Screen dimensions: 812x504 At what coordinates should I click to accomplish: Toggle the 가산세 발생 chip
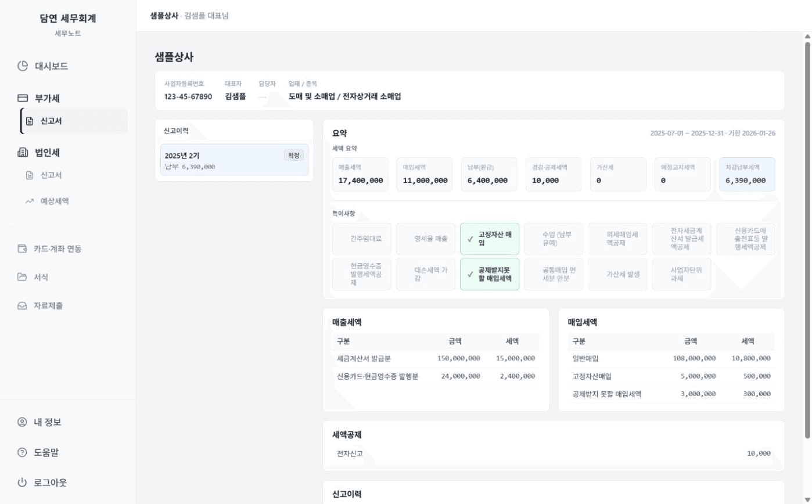click(x=617, y=274)
